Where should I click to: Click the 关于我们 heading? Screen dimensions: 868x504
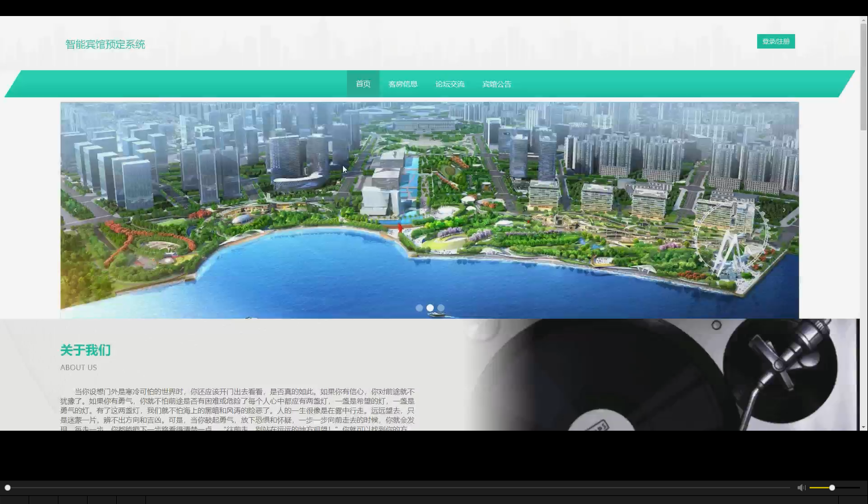coord(85,350)
